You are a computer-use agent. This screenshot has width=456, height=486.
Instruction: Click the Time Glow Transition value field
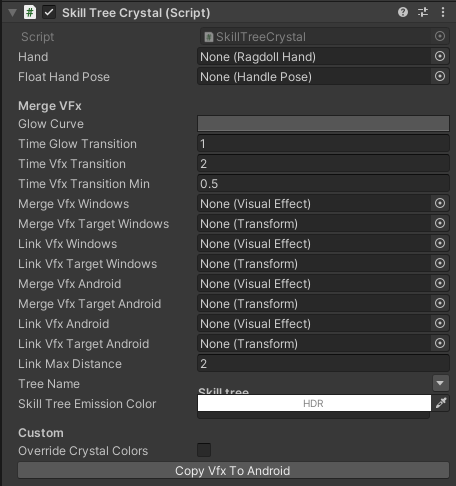(x=323, y=144)
